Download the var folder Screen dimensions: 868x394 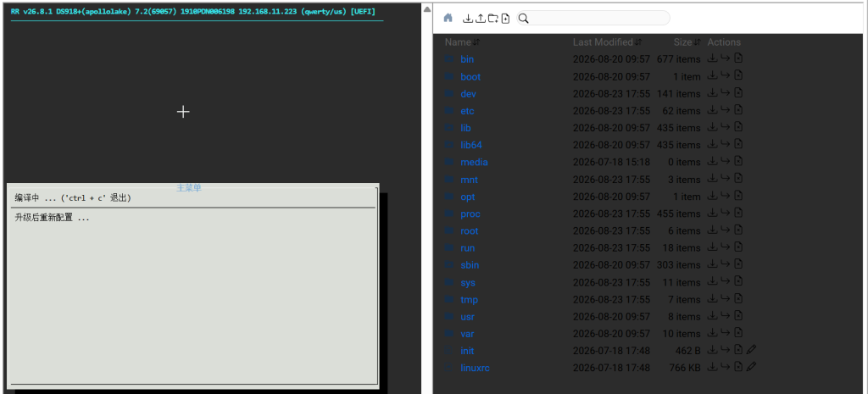[x=713, y=333]
